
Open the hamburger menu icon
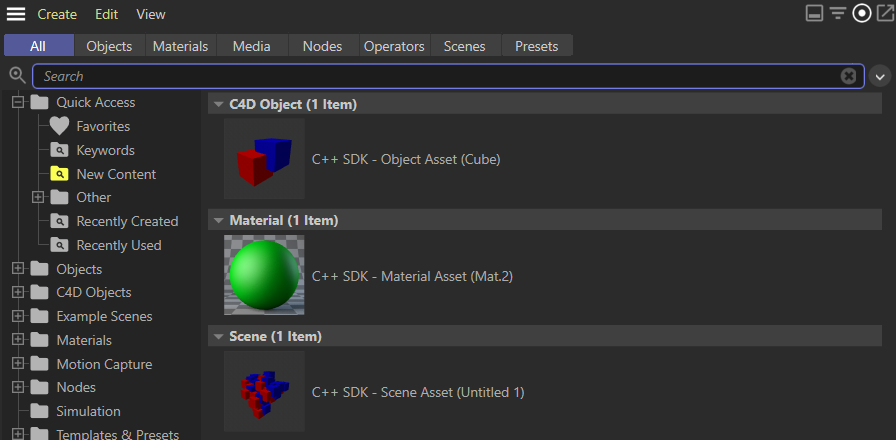pos(16,14)
